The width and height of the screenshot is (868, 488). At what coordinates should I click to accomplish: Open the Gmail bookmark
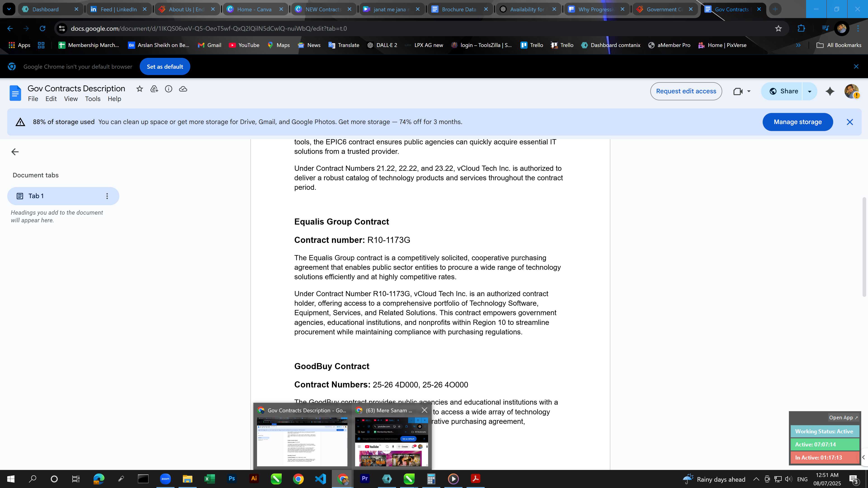click(210, 45)
